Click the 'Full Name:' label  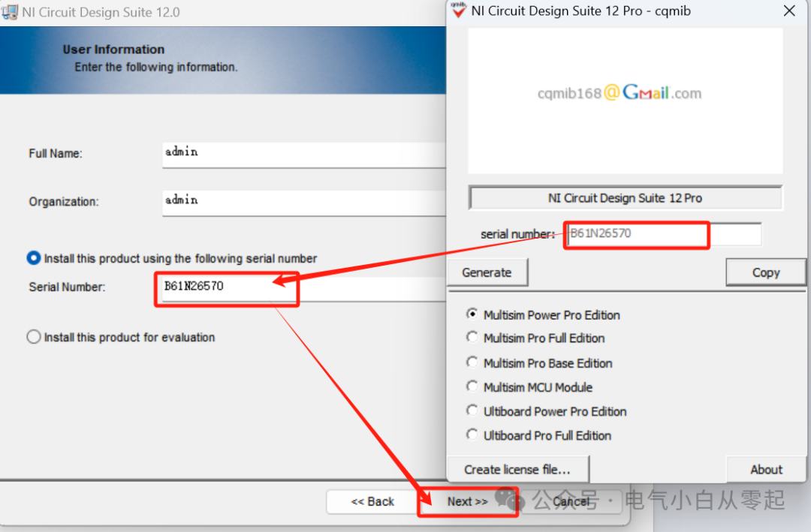point(56,154)
